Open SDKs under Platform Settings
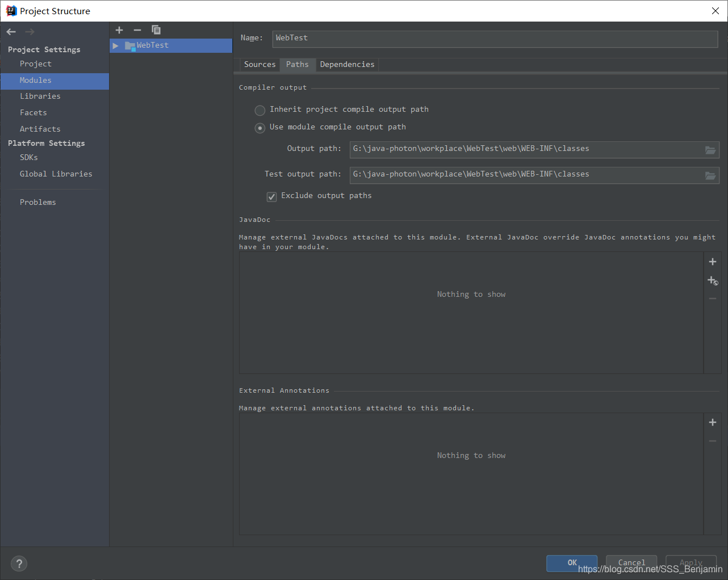This screenshot has height=580, width=728. pyautogui.click(x=29, y=158)
